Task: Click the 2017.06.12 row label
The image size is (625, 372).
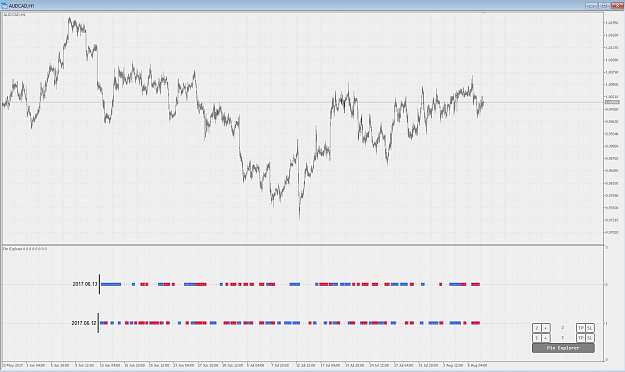Action: tap(84, 323)
